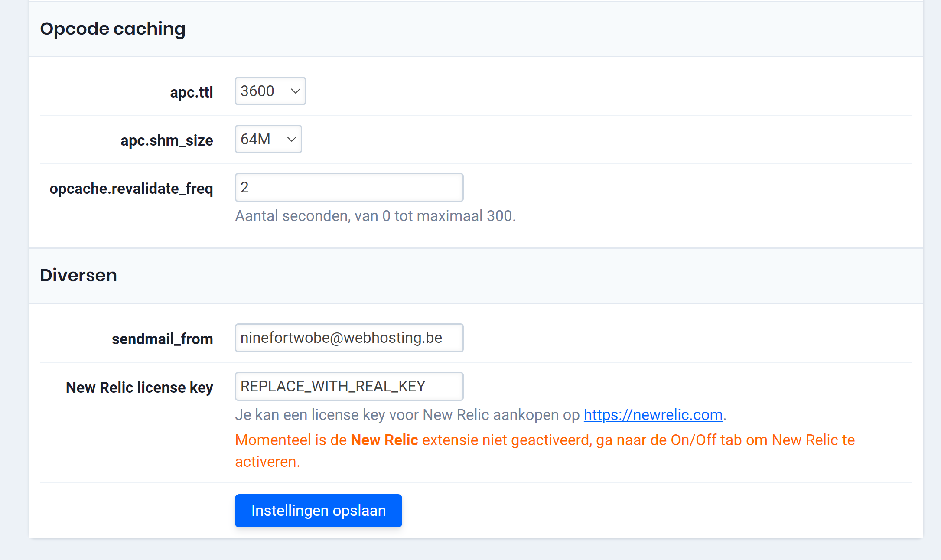Click the sendmail_from label
The width and height of the screenshot is (941, 560).
pyautogui.click(x=162, y=339)
